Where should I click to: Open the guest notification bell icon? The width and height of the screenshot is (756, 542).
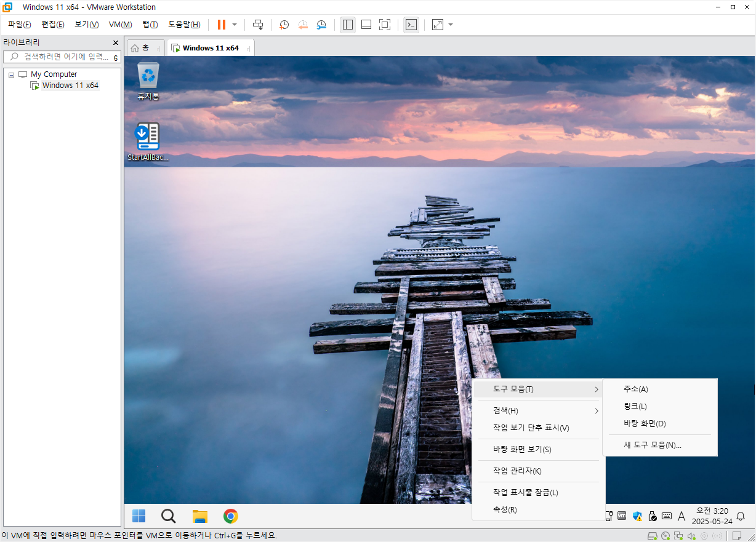pyautogui.click(x=741, y=516)
